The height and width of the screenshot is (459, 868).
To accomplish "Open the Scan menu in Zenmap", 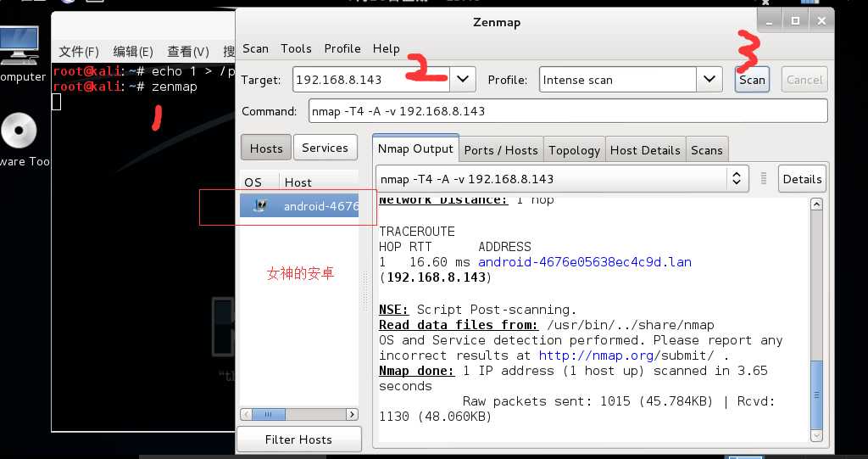I will pyautogui.click(x=255, y=48).
